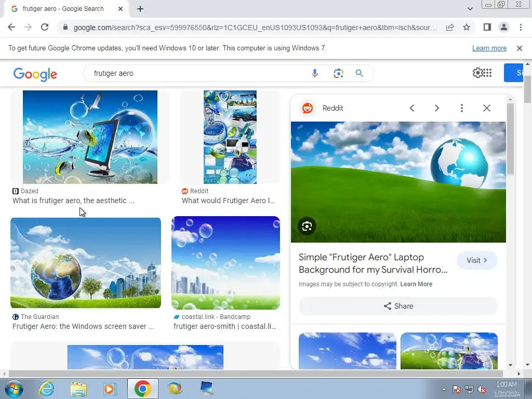
Task: Open the tab search dropdown arrow
Action: point(470,9)
